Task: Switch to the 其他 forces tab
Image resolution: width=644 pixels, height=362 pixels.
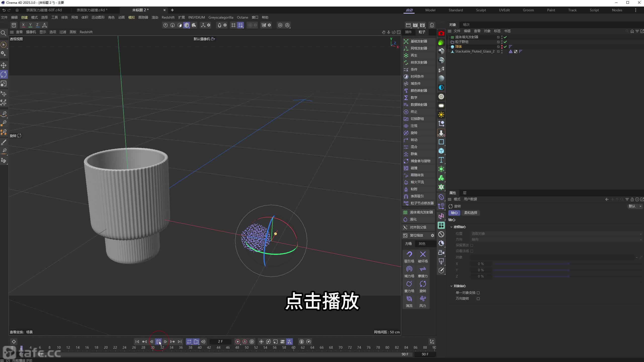Action: [422, 244]
